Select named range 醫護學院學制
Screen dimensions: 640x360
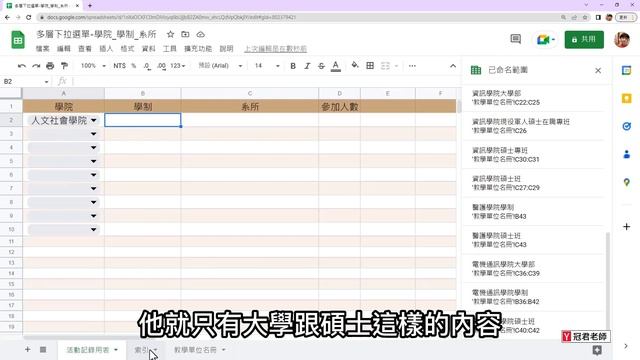533,211
